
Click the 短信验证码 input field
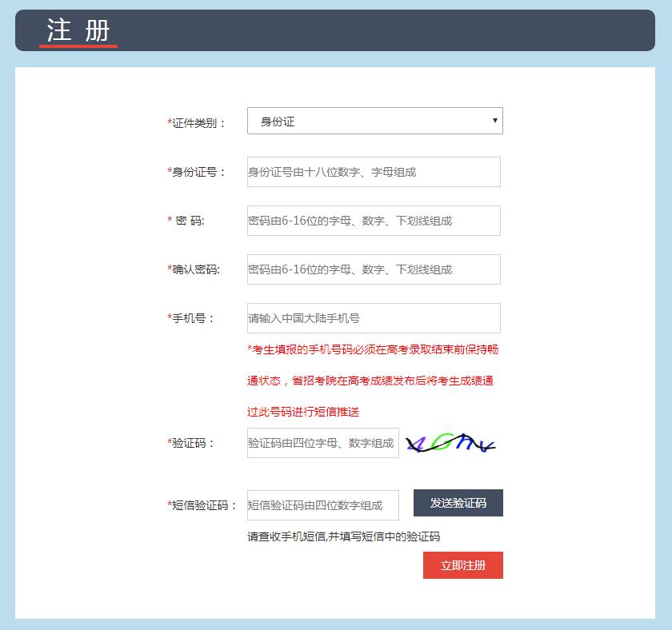coord(323,505)
